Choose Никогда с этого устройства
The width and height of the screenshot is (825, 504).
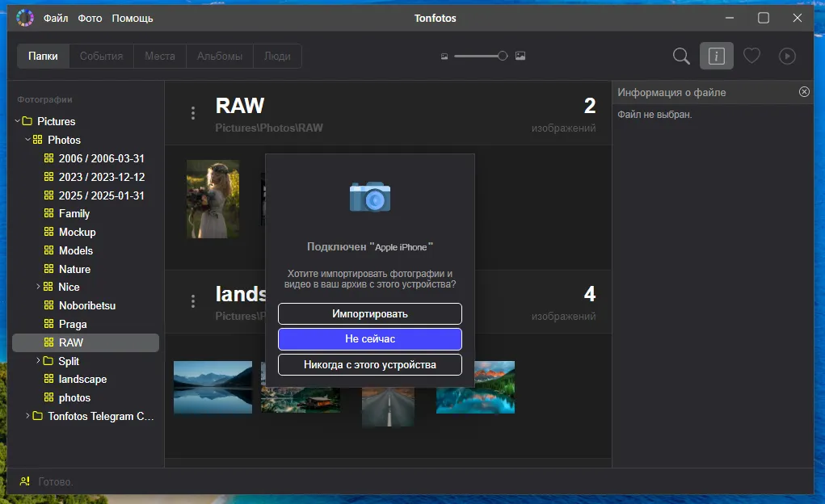pyautogui.click(x=369, y=364)
